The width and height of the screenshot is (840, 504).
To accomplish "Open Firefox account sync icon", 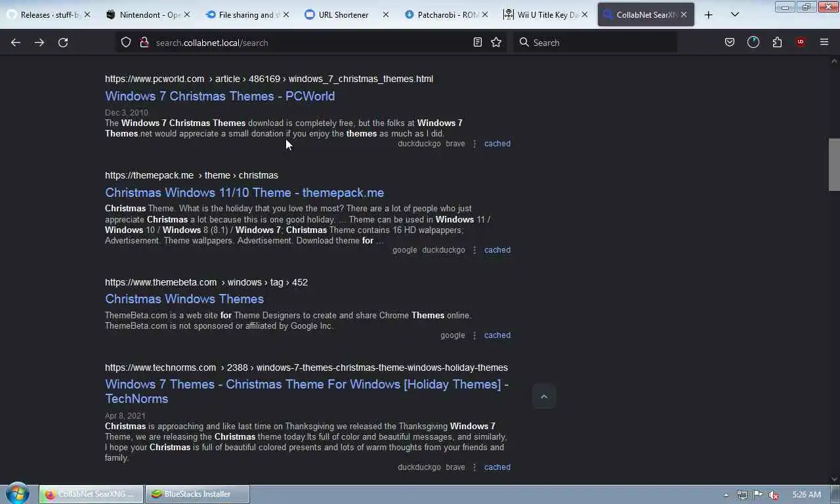I will [x=753, y=42].
